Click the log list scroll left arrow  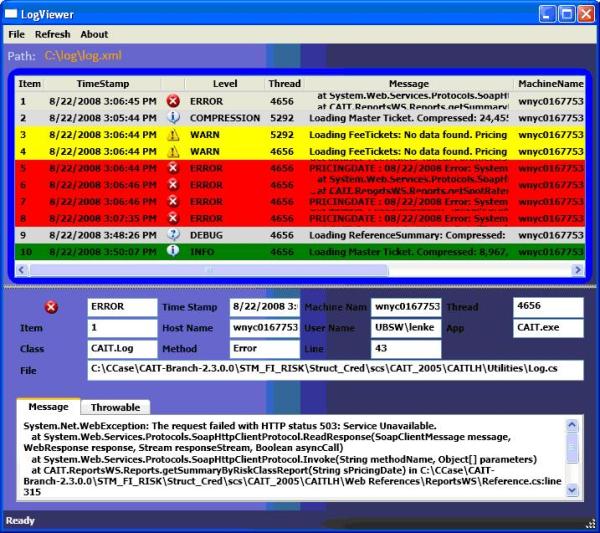(21, 270)
